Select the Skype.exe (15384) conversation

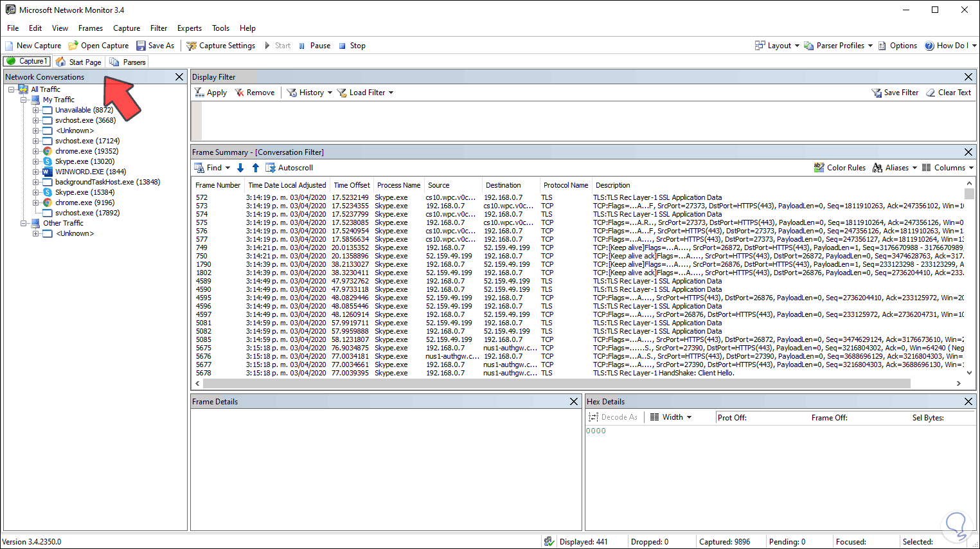tap(85, 192)
